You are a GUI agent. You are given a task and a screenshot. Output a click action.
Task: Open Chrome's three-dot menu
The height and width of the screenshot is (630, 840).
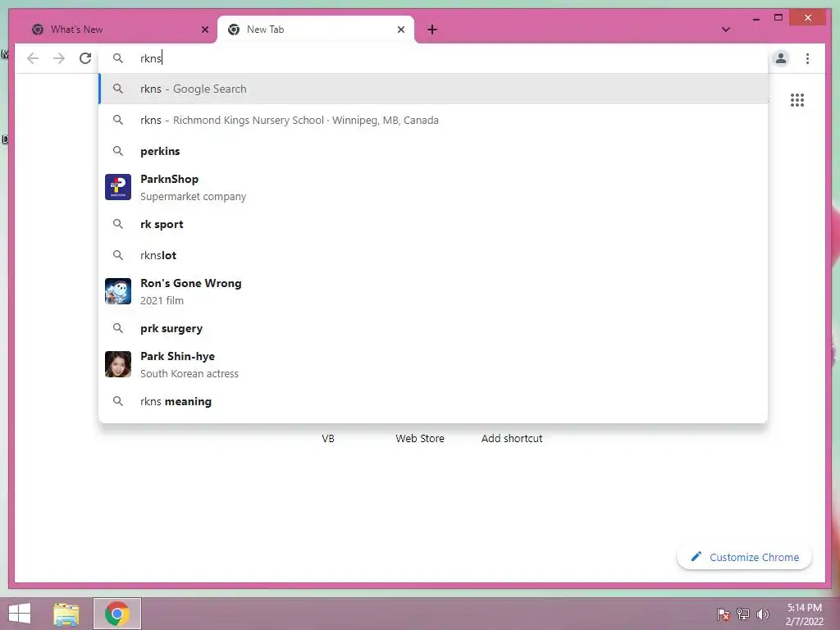point(807,58)
